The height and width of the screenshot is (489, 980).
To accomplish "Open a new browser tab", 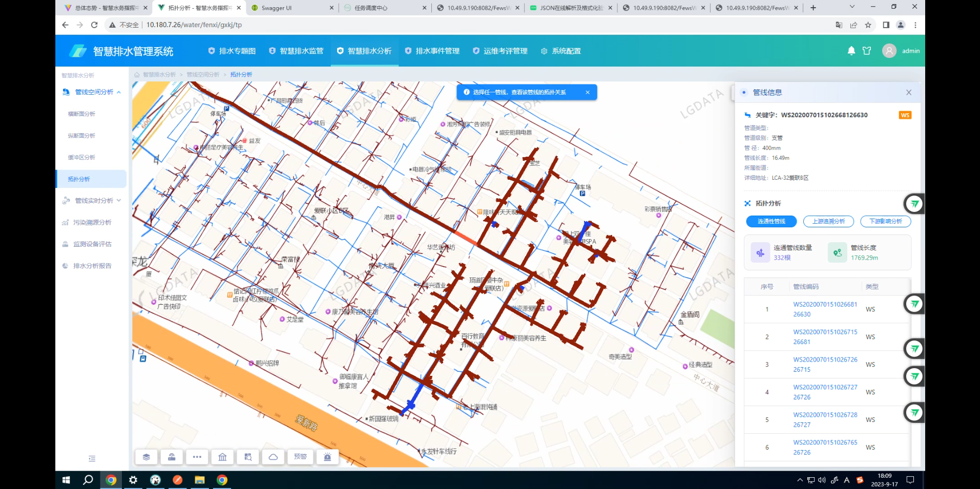I will click(x=813, y=8).
